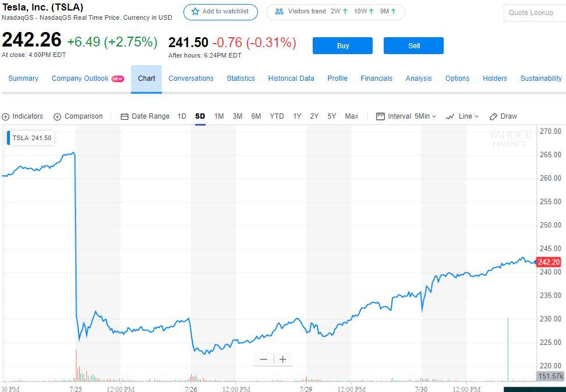Click the star icon in Add to watchlist
Screen dimensions: 566x392
pos(195,12)
